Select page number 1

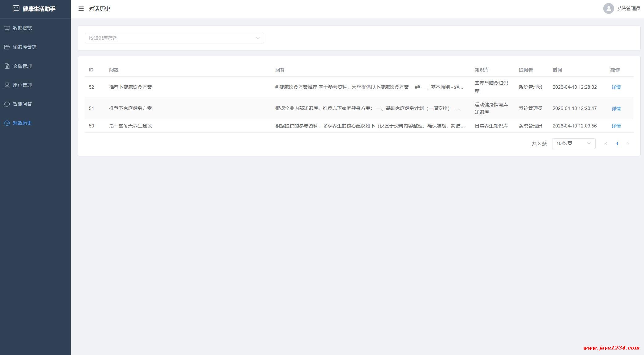[x=617, y=144]
